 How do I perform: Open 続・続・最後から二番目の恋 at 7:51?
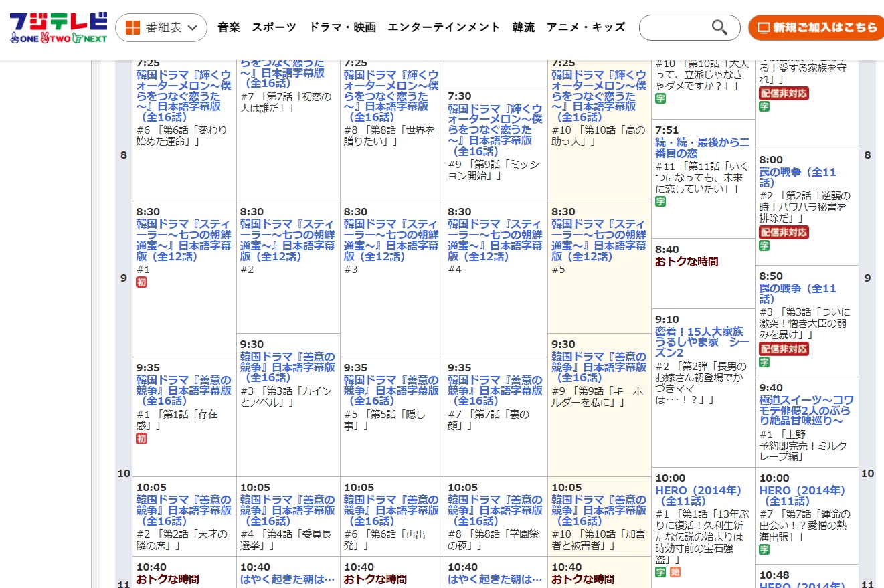702,148
